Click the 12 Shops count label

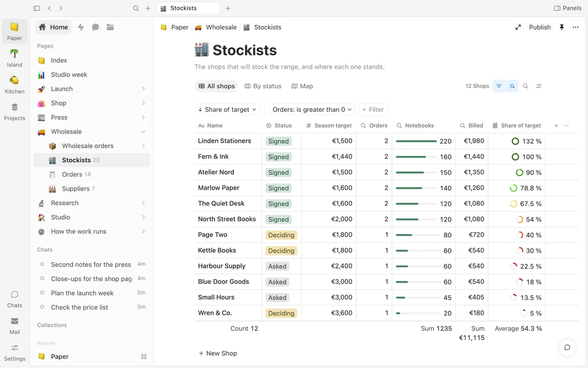[x=477, y=86]
